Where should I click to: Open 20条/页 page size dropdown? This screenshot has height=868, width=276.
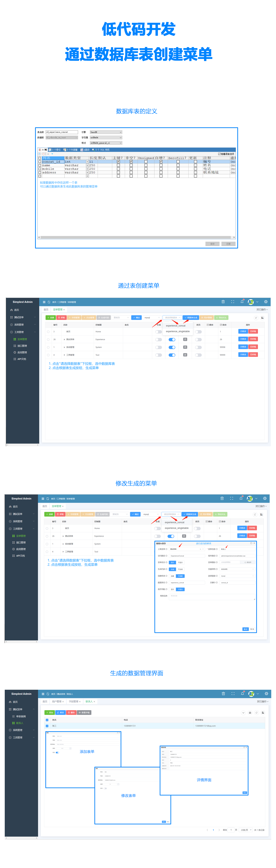(246, 830)
